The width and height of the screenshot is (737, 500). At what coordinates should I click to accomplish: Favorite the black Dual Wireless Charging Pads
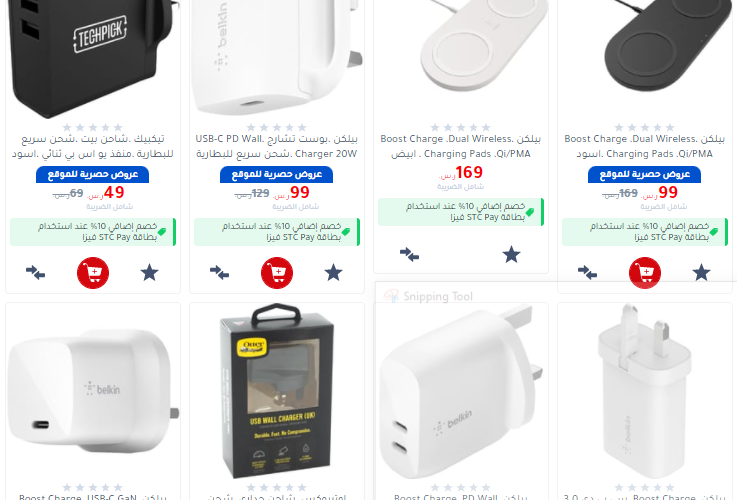click(701, 273)
